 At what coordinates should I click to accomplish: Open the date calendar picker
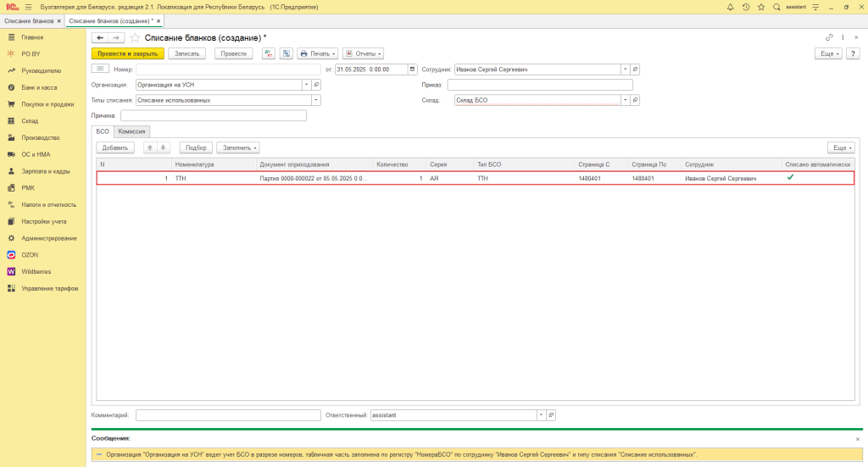tap(413, 69)
